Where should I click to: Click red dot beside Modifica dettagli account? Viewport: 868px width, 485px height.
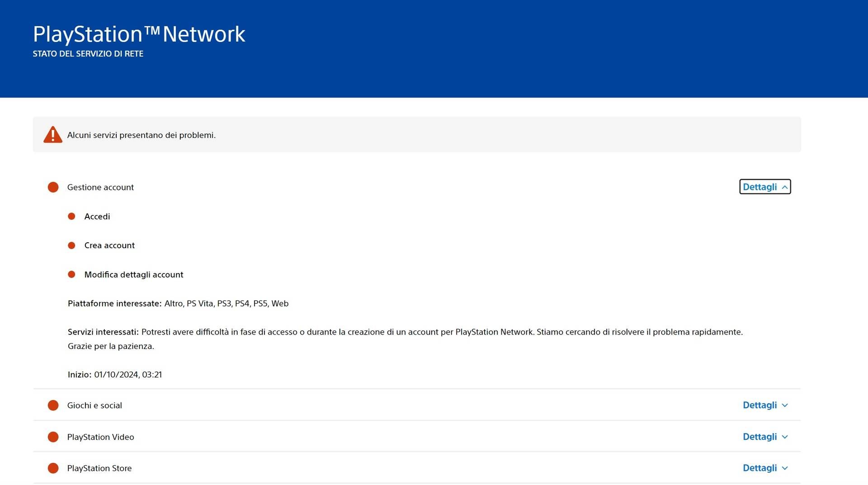pyautogui.click(x=71, y=274)
